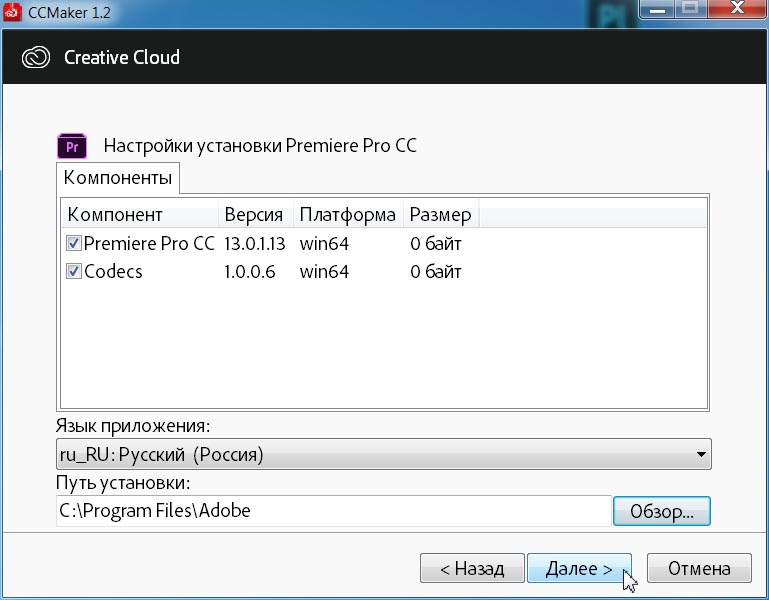Cancel installation with Отмена button
The height and width of the screenshot is (600, 769).
tap(699, 568)
